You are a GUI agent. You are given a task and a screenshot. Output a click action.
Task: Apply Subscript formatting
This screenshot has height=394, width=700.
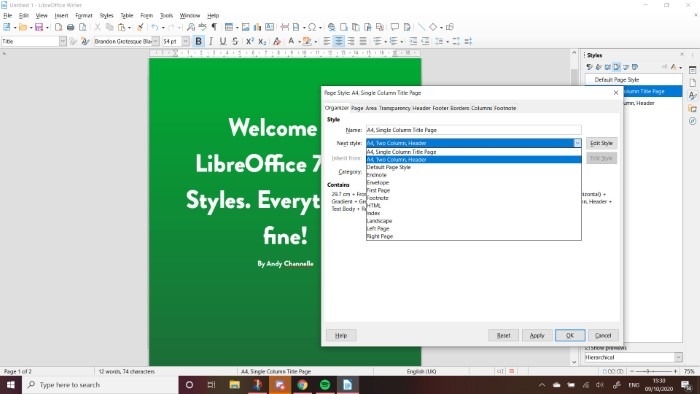(x=262, y=41)
